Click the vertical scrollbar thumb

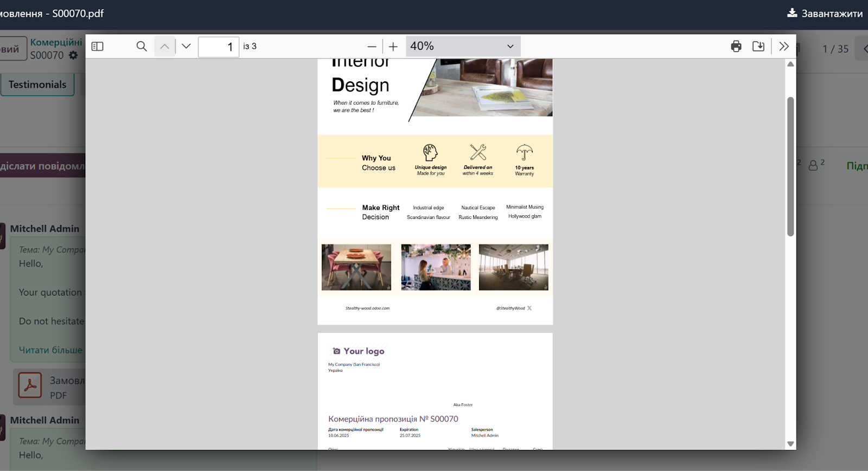pyautogui.click(x=790, y=166)
